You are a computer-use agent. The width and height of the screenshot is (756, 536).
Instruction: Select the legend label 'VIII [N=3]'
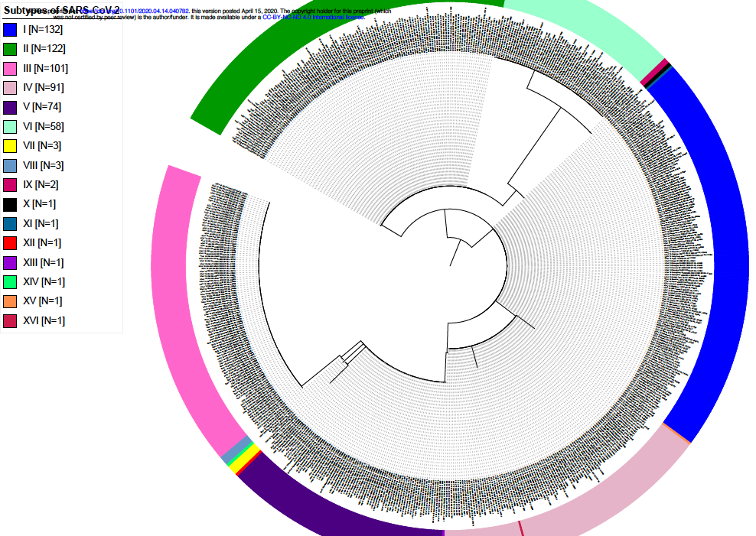[44, 166]
